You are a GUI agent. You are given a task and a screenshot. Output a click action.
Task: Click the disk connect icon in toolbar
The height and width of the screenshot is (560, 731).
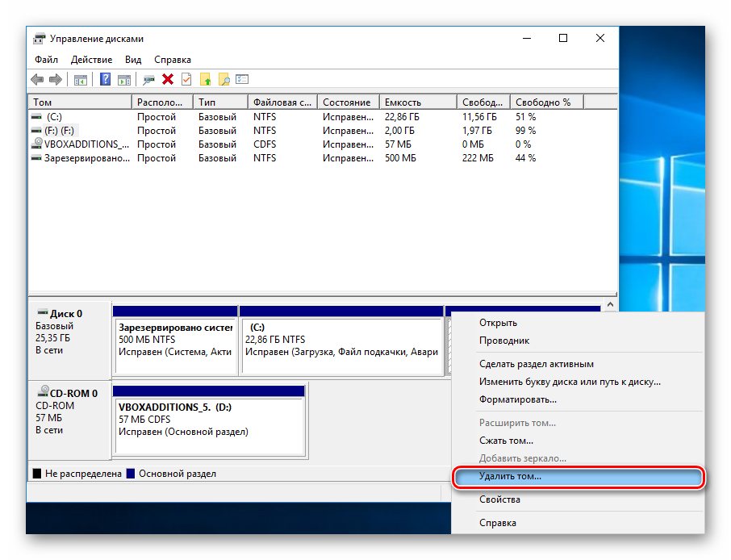click(148, 79)
